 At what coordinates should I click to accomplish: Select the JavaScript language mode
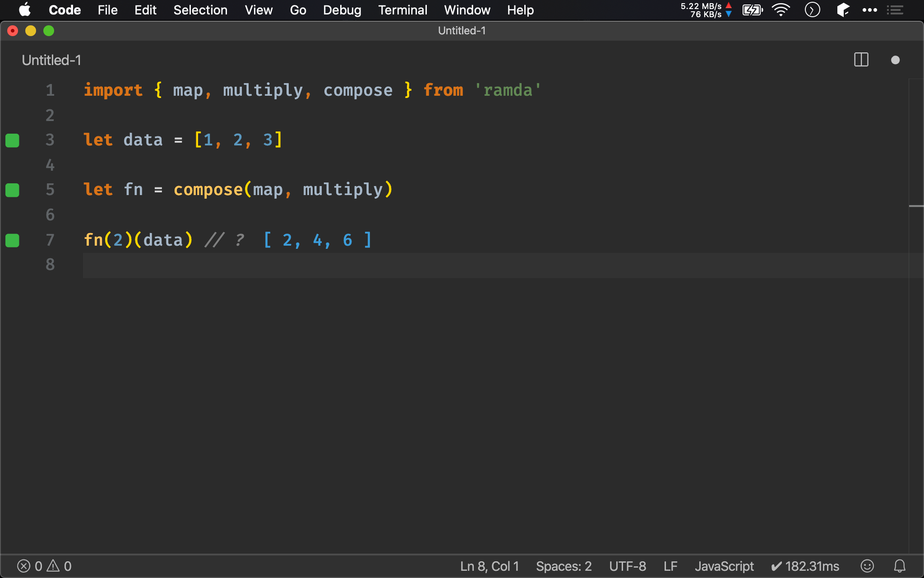(724, 566)
